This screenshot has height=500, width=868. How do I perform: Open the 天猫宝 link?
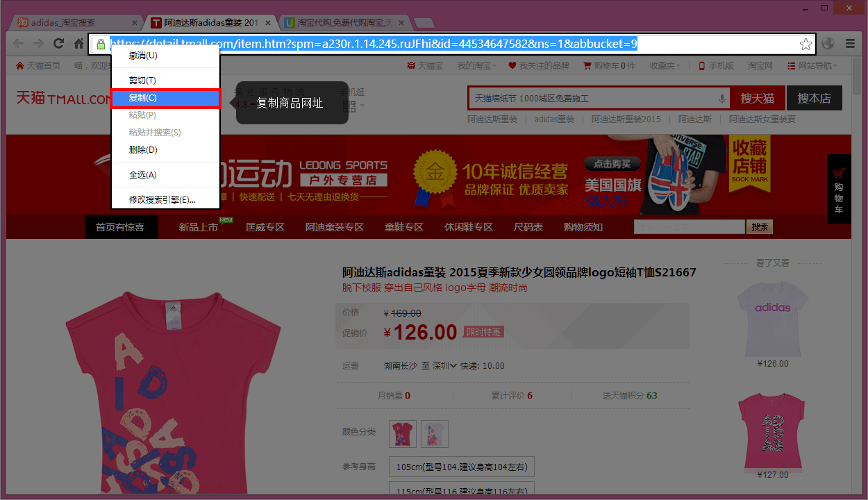[425, 66]
